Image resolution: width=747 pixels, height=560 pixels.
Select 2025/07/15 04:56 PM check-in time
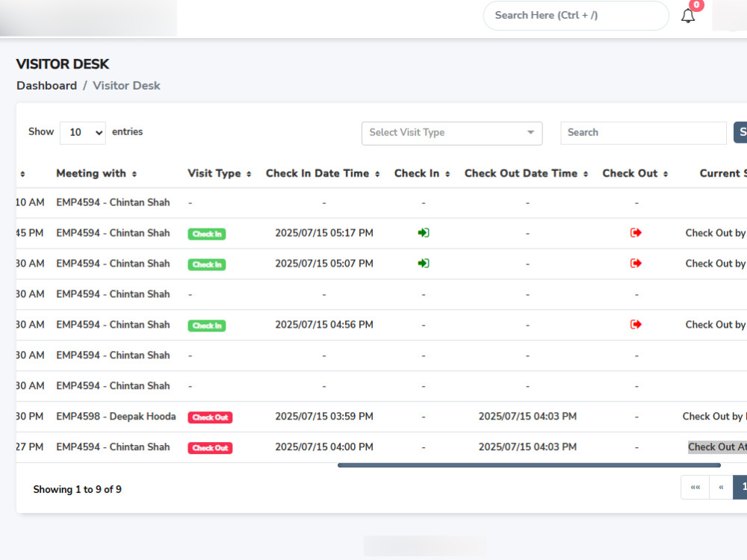324,325
